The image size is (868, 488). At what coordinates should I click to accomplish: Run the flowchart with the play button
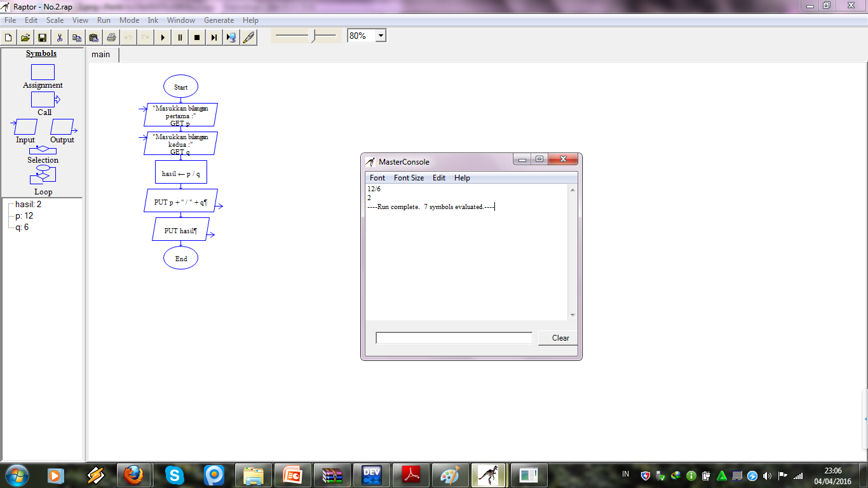163,37
